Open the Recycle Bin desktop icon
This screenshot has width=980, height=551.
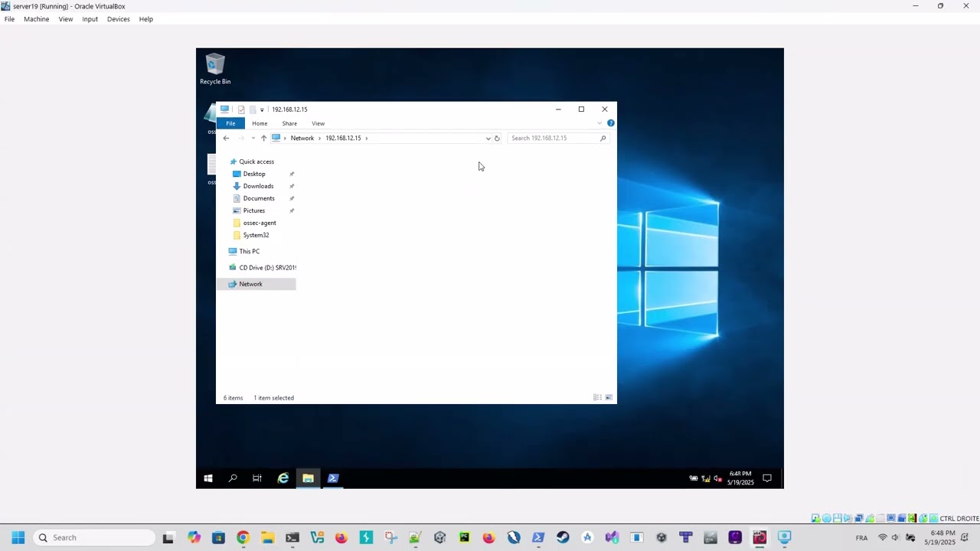(x=215, y=69)
